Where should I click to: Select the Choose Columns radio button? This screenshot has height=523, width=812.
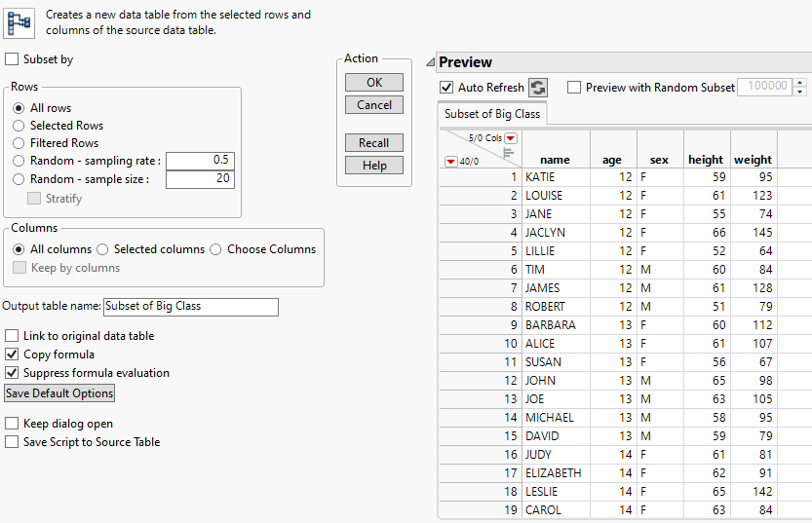tap(215, 249)
